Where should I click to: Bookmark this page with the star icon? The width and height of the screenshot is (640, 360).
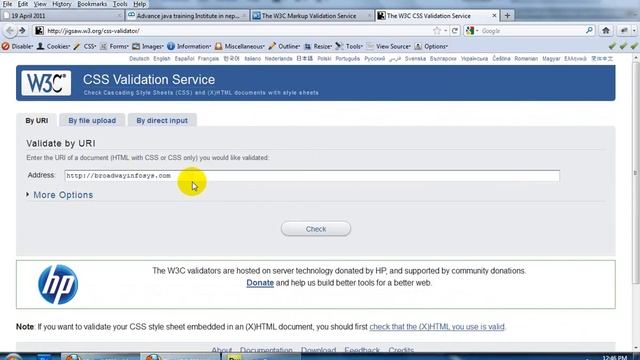click(x=437, y=31)
